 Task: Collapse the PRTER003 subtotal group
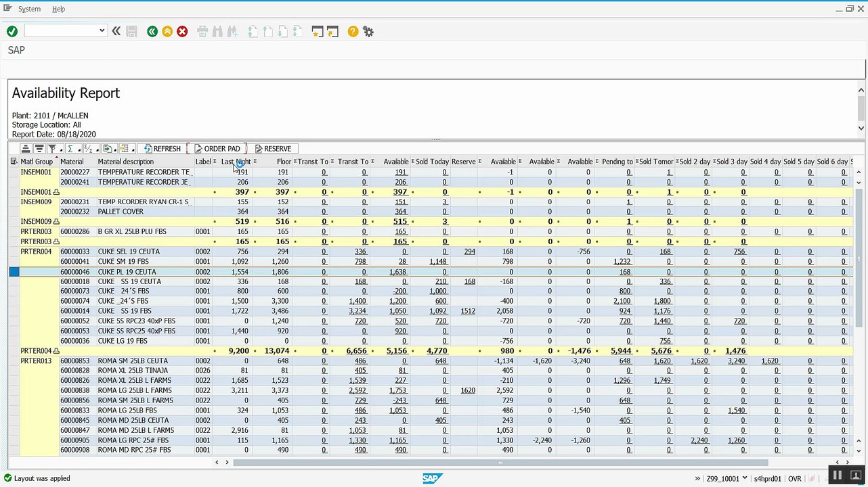click(x=56, y=241)
